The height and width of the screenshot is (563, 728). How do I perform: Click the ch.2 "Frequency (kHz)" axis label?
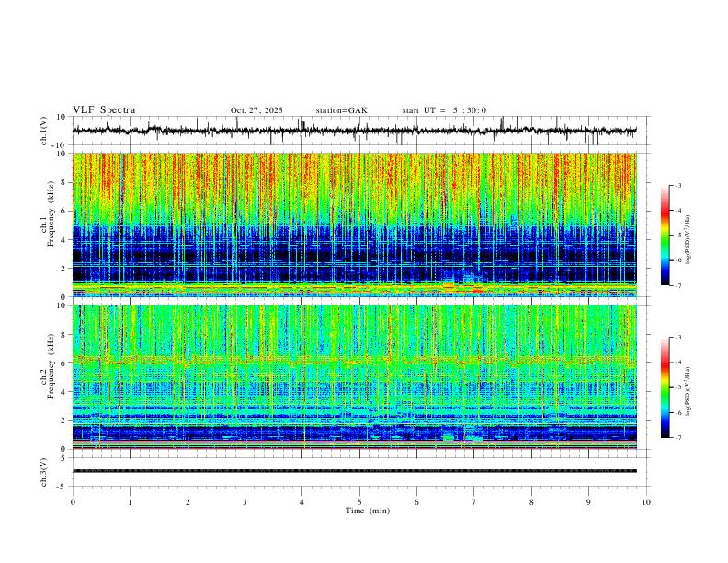pyautogui.click(x=51, y=366)
